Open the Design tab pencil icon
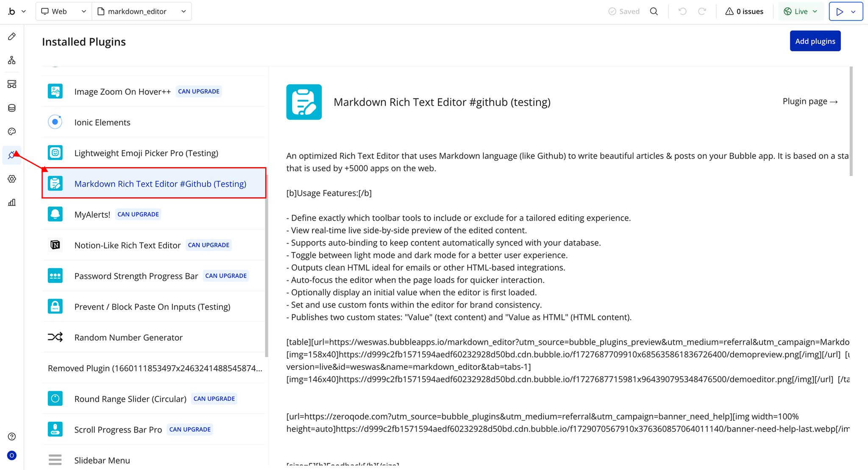Screen dimensions: 868x470 (x=12, y=36)
